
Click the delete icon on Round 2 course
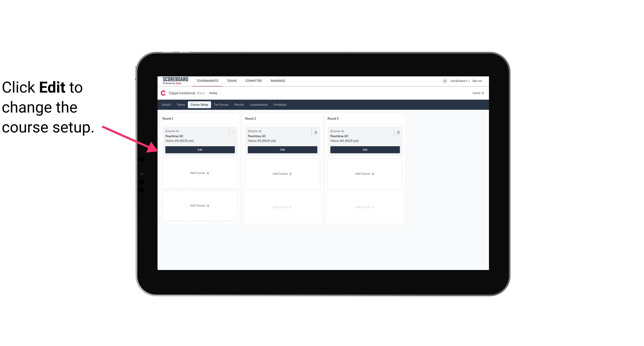(x=316, y=132)
